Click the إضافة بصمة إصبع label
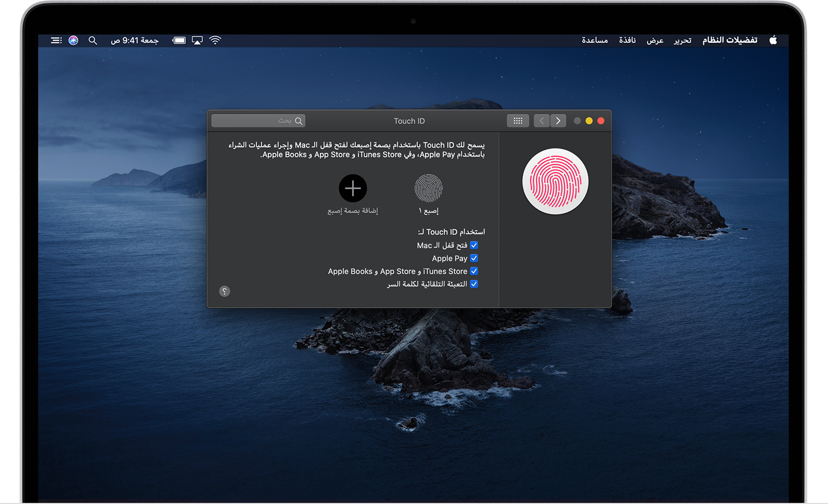This screenshot has height=504, width=828. point(352,211)
